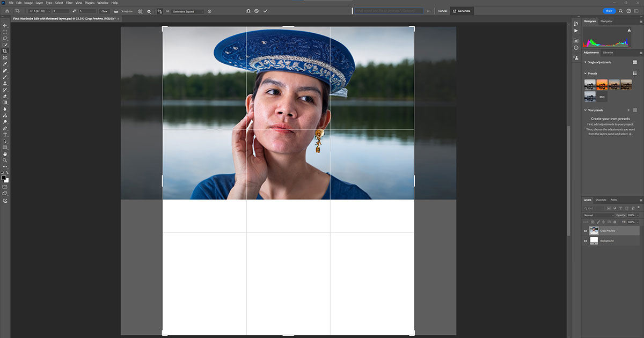This screenshot has height=338, width=644.
Task: Open the search magnifier icon
Action: [x=620, y=11]
